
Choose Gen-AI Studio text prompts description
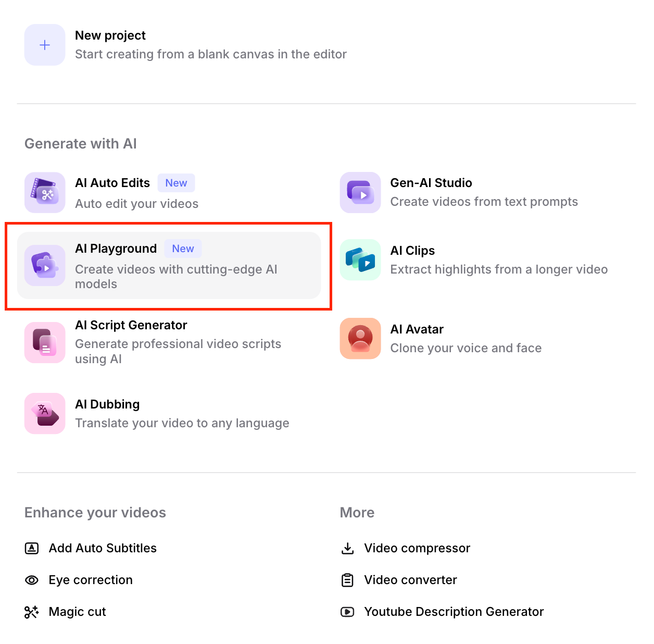484,202
